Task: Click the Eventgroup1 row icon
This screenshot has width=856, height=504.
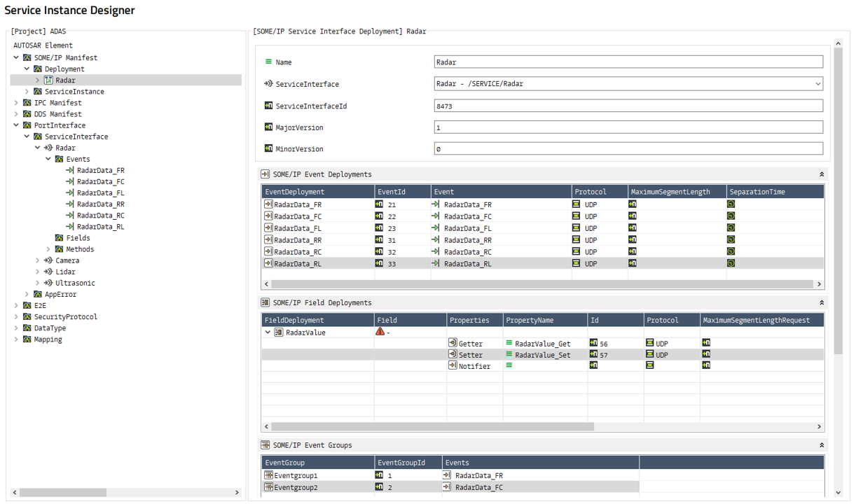Action: [268, 475]
